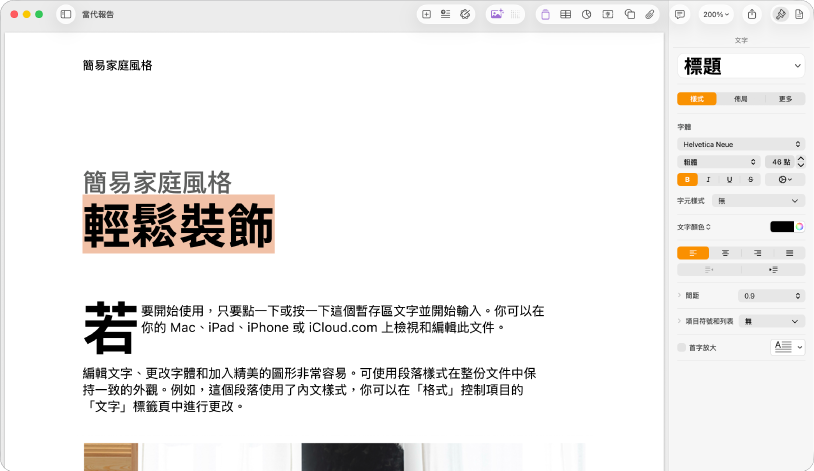Image resolution: width=814 pixels, height=471 pixels.
Task: Open the Insert menu icon
Action: 445,15
